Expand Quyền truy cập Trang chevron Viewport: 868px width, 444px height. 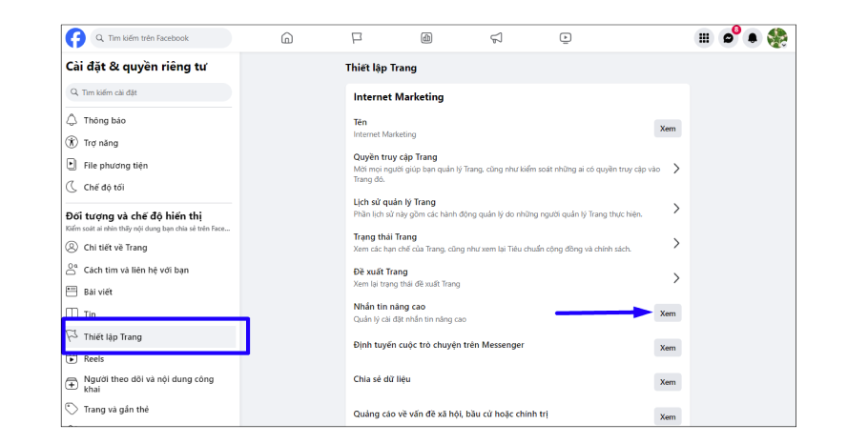pos(676,169)
